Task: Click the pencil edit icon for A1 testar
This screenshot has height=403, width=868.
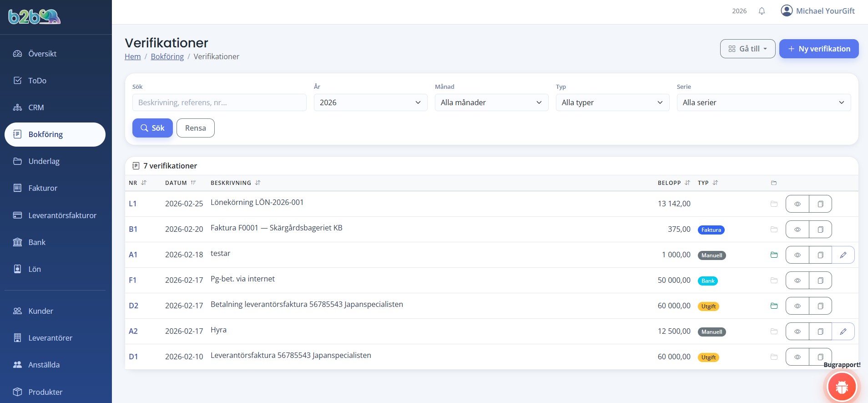Action: [843, 255]
